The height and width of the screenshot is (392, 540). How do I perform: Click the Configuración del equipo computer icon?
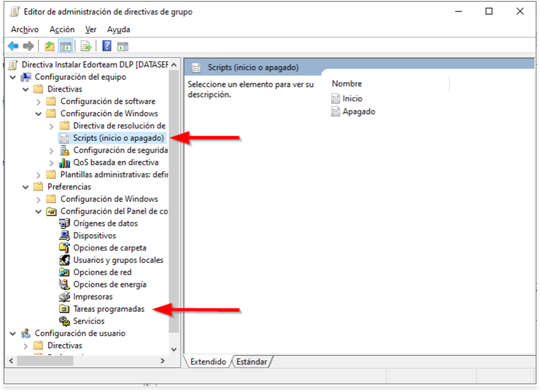click(x=26, y=77)
